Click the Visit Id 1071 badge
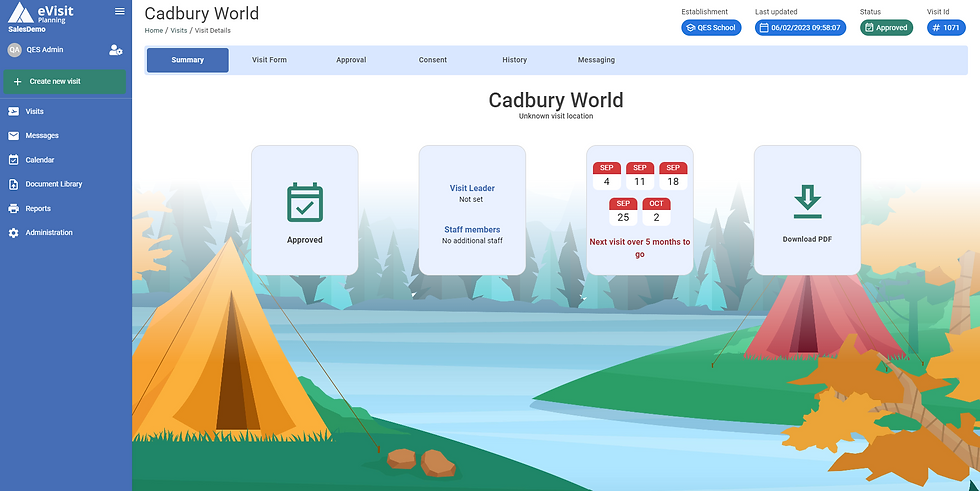Screen dimensions: 980x491 [x=946, y=27]
